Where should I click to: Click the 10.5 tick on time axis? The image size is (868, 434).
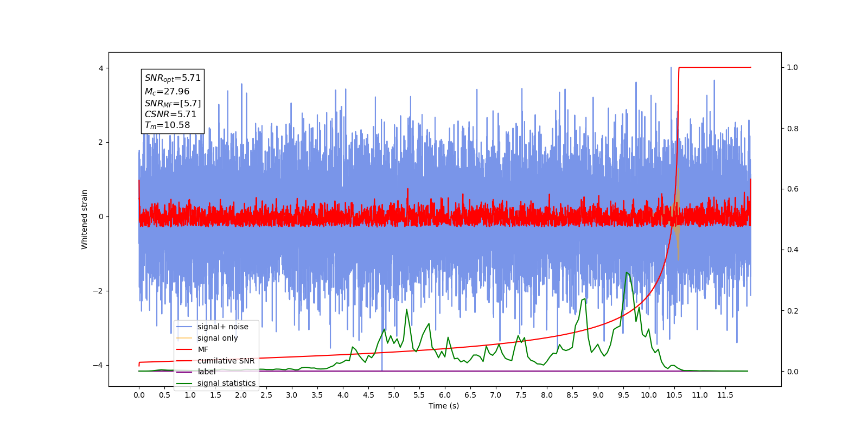click(674, 395)
